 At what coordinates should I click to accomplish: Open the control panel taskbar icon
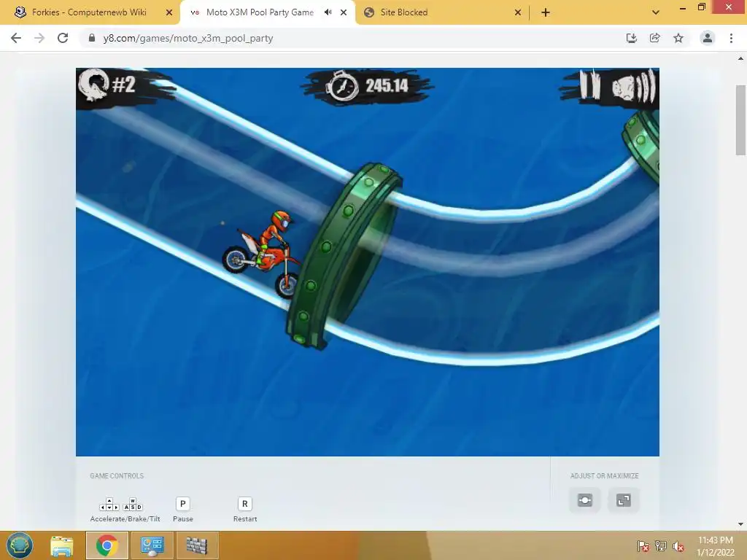pos(152,545)
